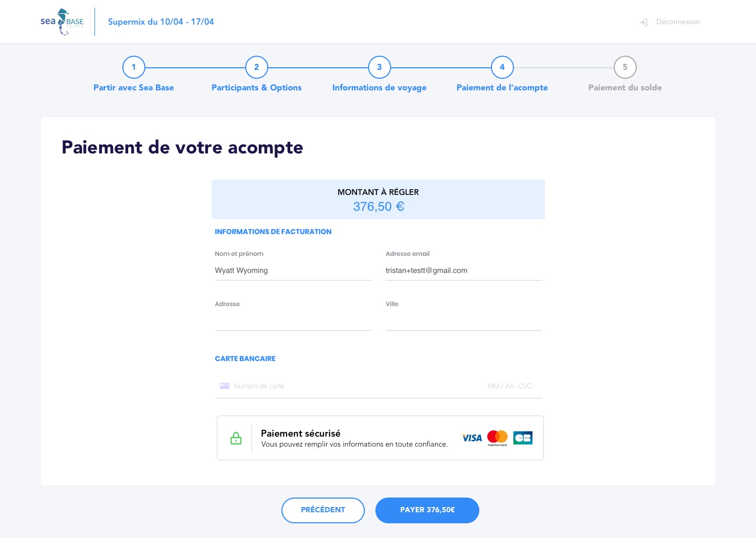Open the Paiement de l'acompte step
This screenshot has height=538, width=756.
pyautogui.click(x=502, y=88)
